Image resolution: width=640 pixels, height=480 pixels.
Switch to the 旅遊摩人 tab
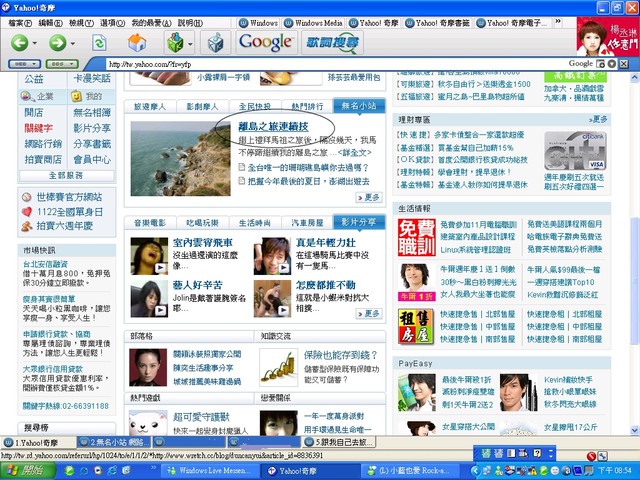pos(150,107)
